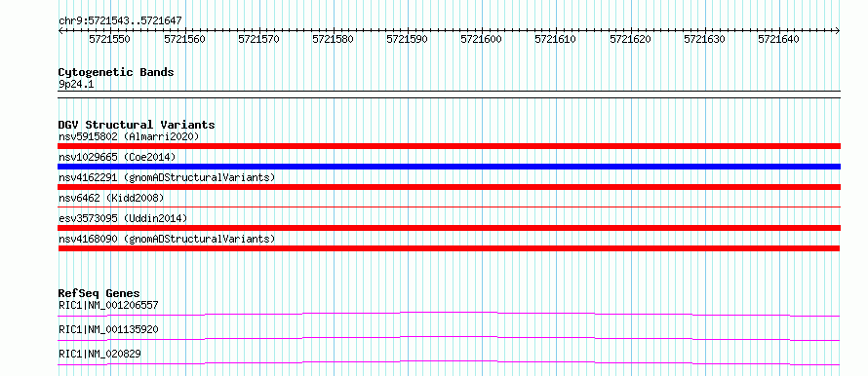Click the RefSeq Genes track heading
This screenshot has width=868, height=376.
[99, 293]
